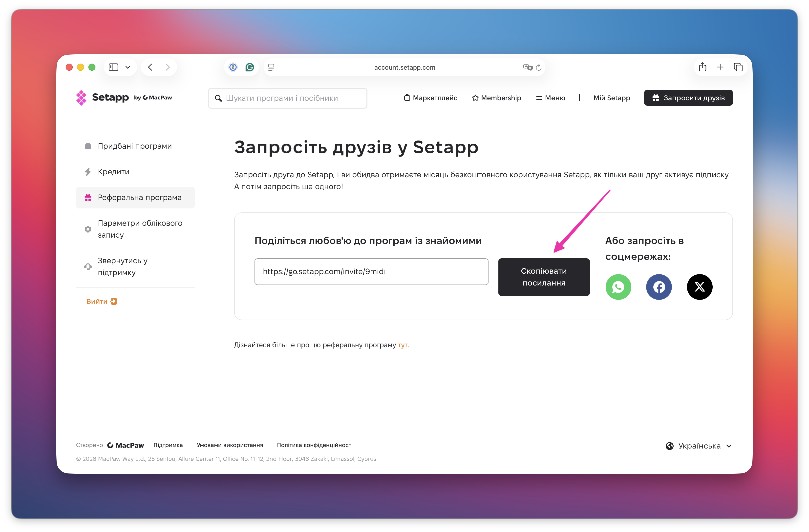Share invite link via WhatsApp icon
The width and height of the screenshot is (809, 532).
[618, 287]
